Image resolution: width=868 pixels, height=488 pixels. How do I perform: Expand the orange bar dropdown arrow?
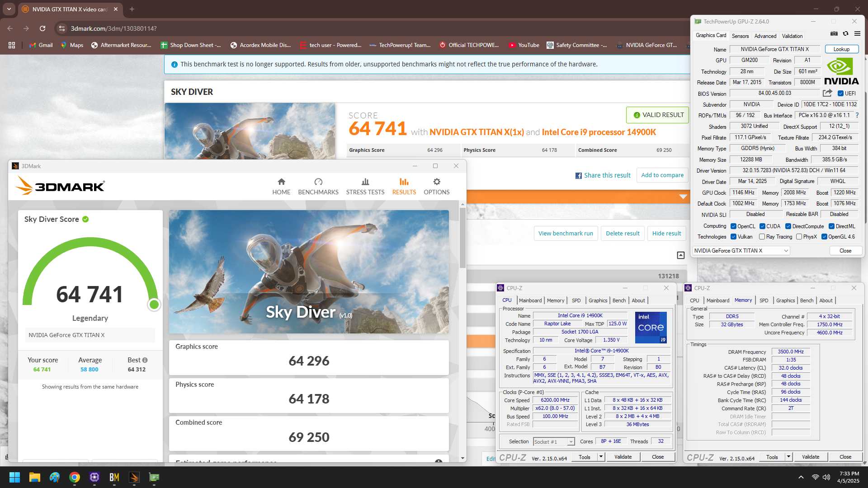click(683, 197)
